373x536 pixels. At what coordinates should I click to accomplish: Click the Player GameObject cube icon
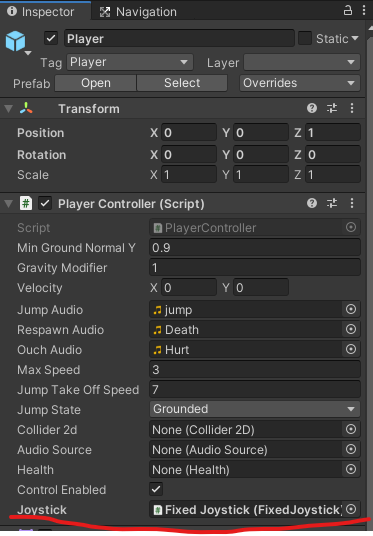15,41
